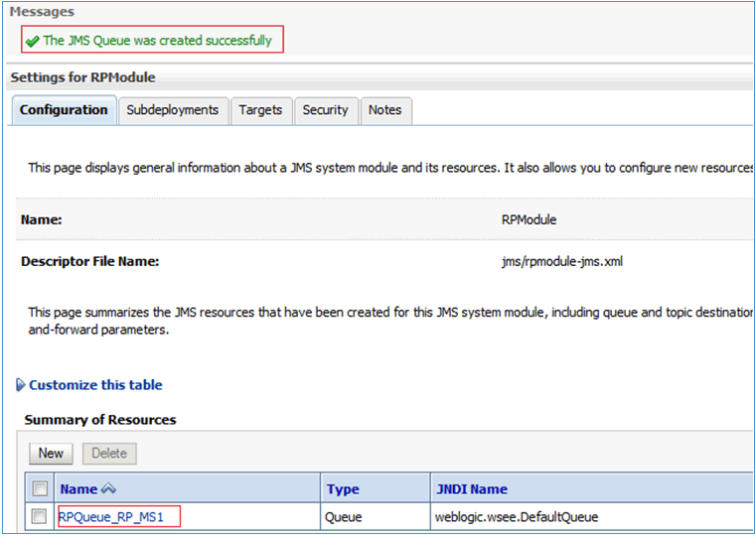Click the 'Summary of Resources' heading
The width and height of the screenshot is (756, 541).
click(x=100, y=420)
